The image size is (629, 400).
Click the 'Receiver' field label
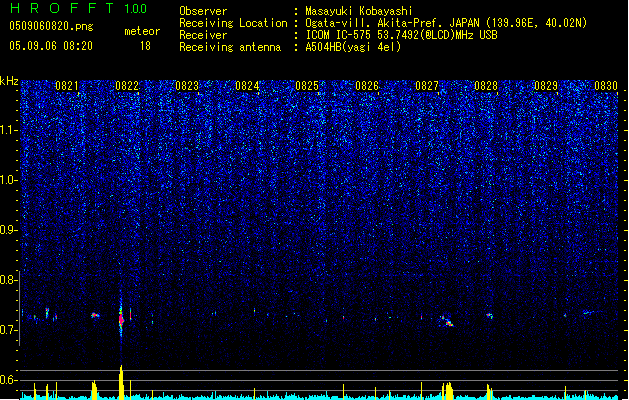(203, 35)
